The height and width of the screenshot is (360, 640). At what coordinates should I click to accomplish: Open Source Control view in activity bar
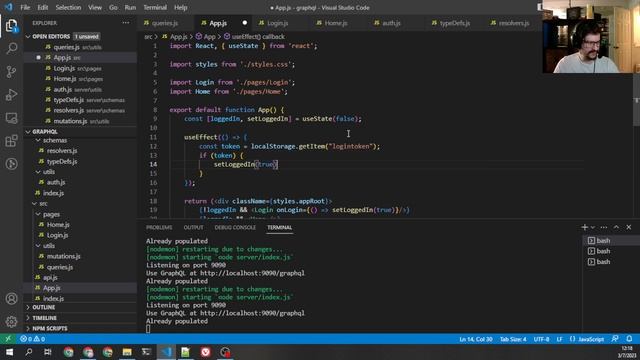coord(11,72)
